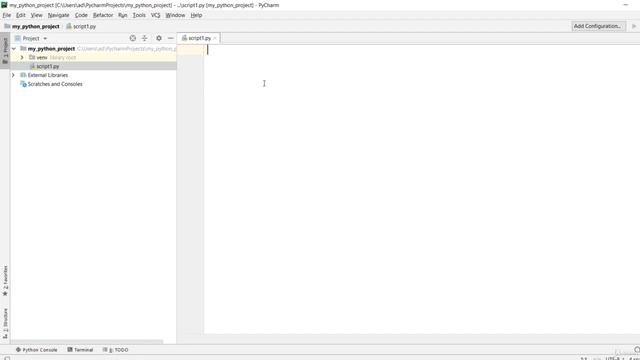Click the Run arrow icon beside Add Configuration

click(x=634, y=26)
